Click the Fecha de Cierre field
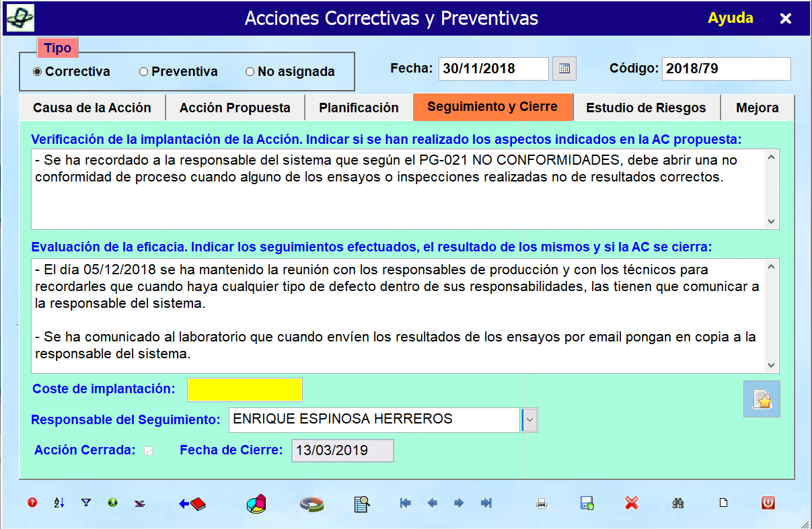 [x=342, y=450]
